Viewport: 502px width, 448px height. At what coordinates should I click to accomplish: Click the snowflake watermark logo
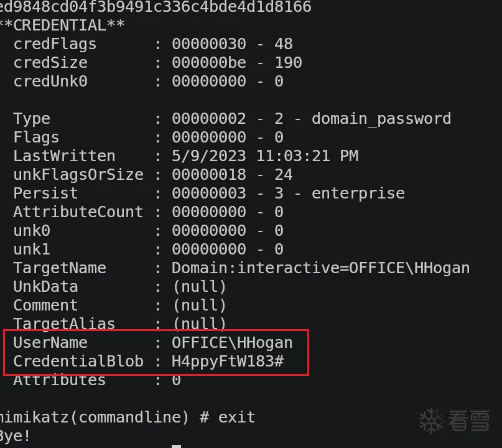coord(431,421)
